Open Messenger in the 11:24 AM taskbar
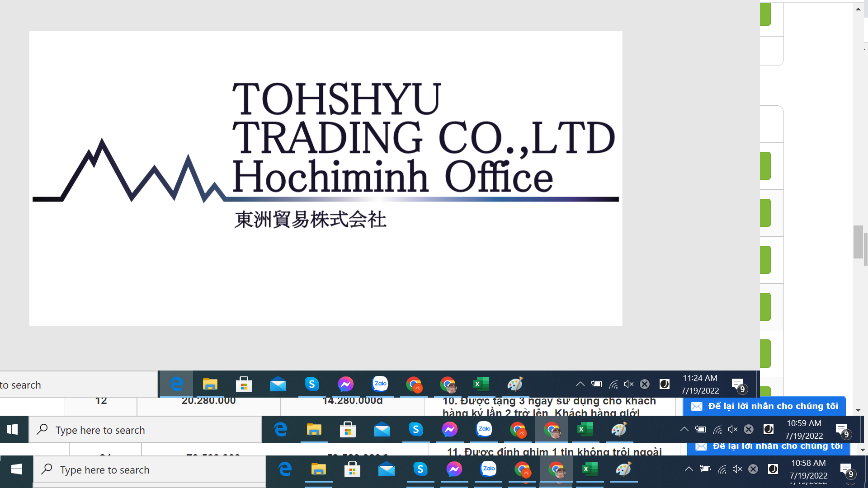The width and height of the screenshot is (868, 488). point(346,385)
